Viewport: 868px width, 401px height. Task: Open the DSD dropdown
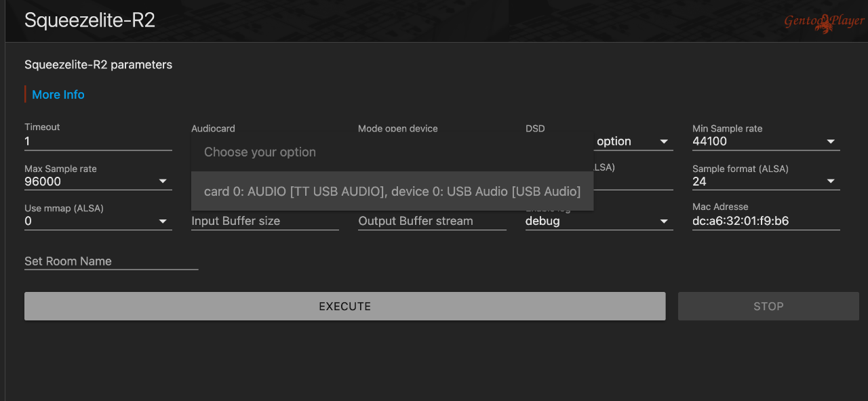click(634, 142)
